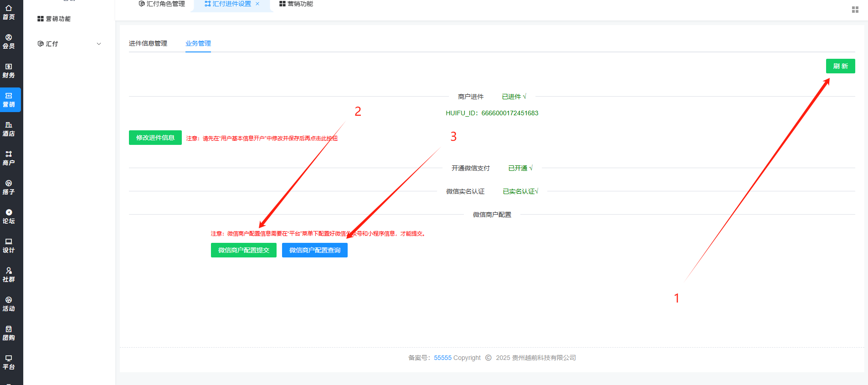Switch to the 进件信息管理 tab
Image resolution: width=868 pixels, height=385 pixels.
tap(148, 43)
